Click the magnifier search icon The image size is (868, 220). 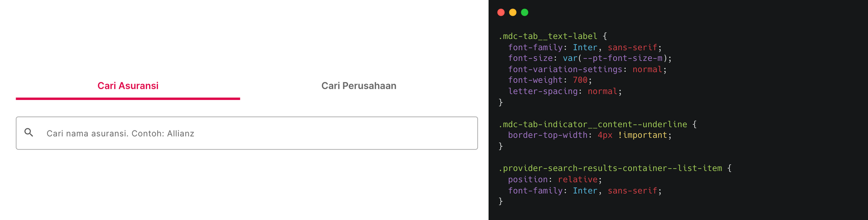pyautogui.click(x=29, y=133)
